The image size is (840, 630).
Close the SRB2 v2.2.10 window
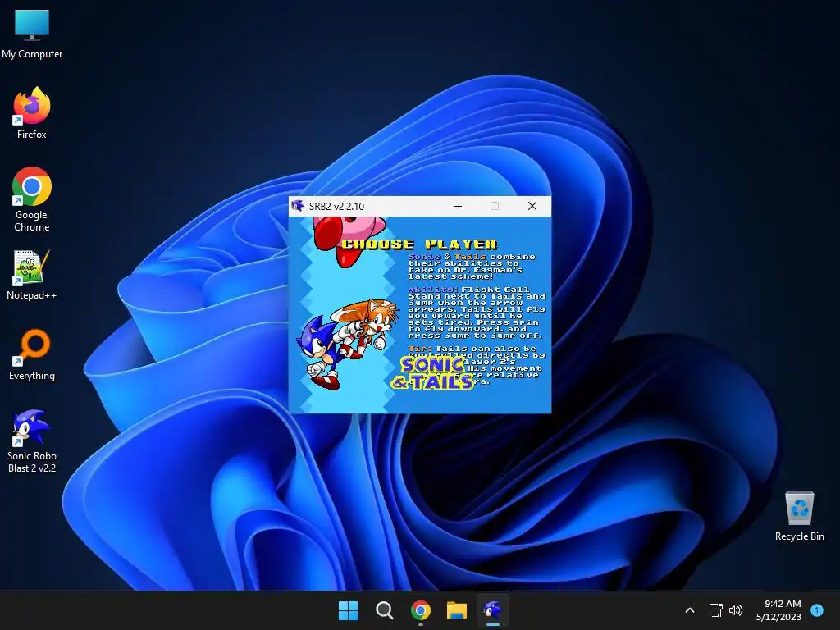point(532,206)
